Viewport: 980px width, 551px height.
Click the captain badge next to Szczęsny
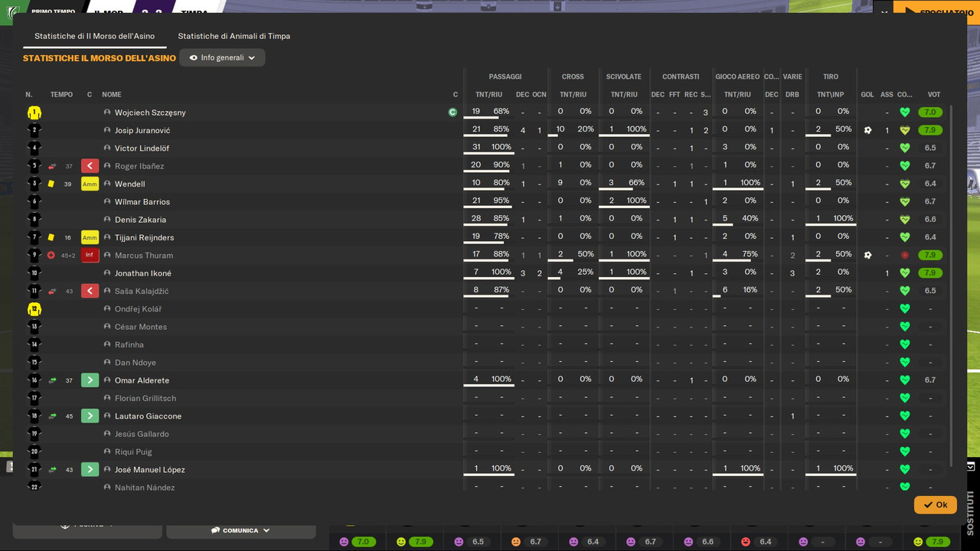452,112
